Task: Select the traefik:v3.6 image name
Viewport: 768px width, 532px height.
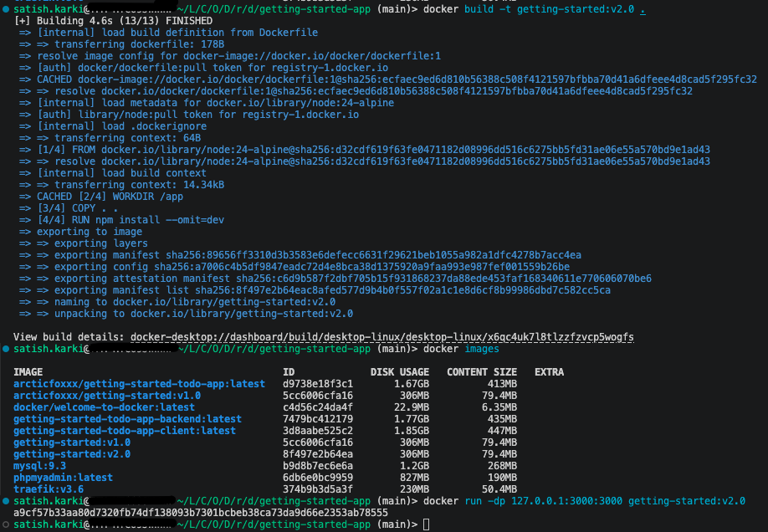Action: coord(49,489)
